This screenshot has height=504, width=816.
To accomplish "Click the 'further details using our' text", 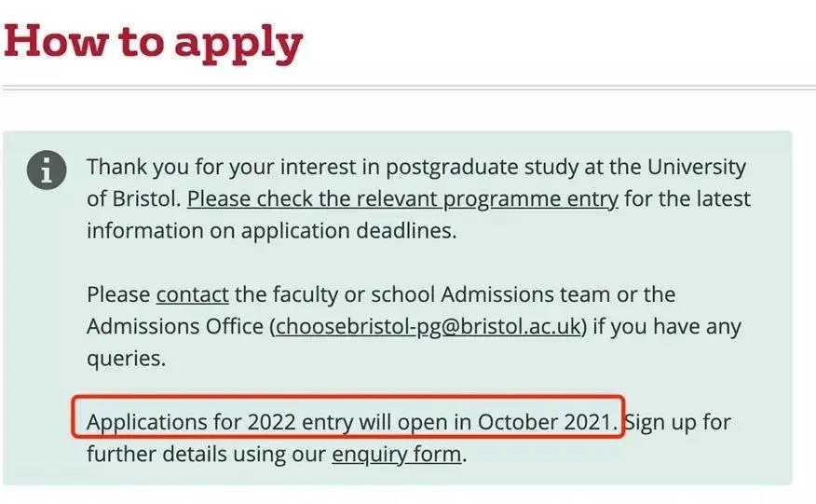I will (x=207, y=455).
